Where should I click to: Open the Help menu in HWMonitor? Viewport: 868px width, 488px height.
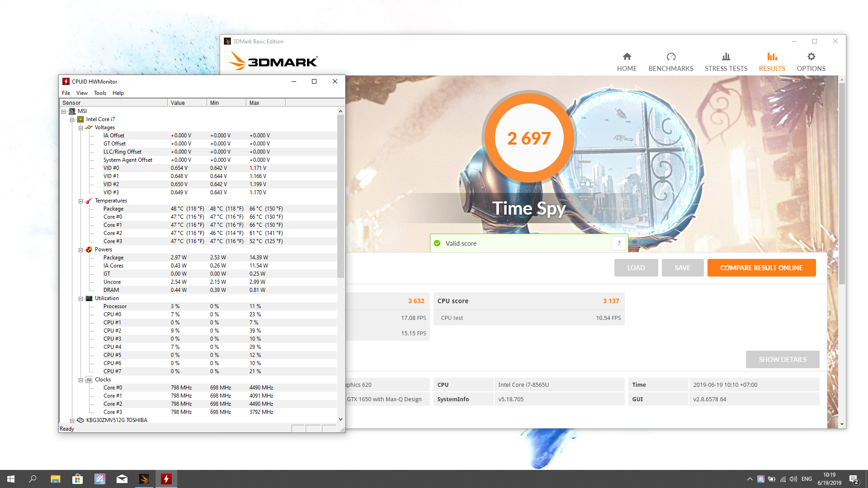click(x=118, y=93)
